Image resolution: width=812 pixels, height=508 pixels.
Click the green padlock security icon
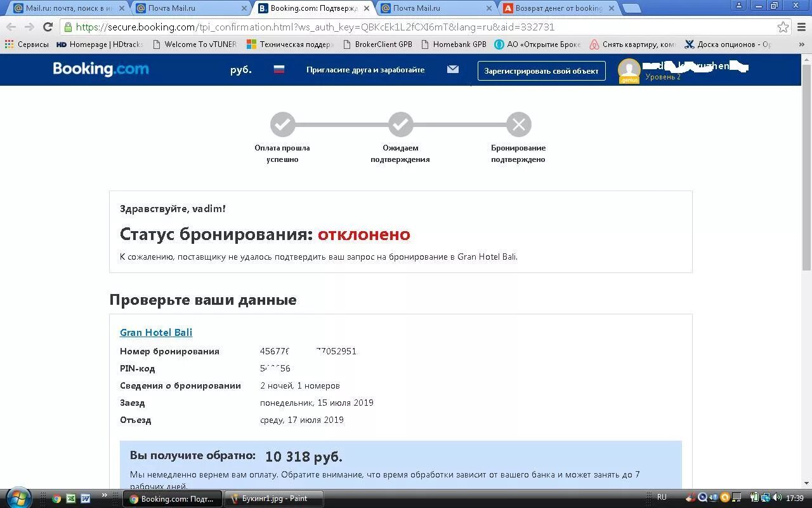coord(68,27)
